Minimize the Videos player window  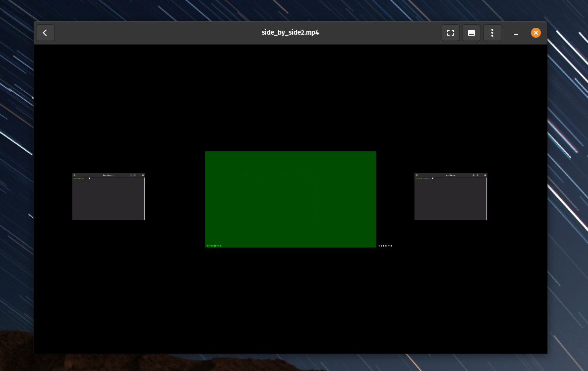point(516,33)
